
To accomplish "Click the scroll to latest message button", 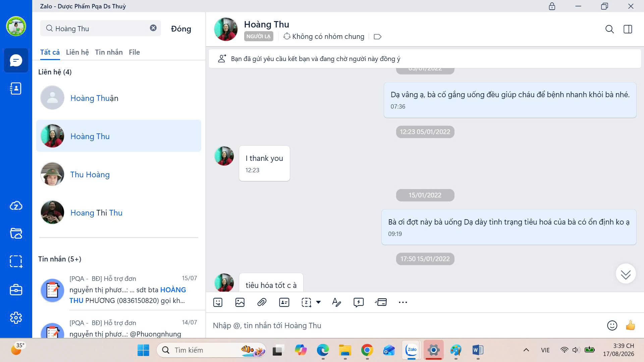I will [x=626, y=274].
